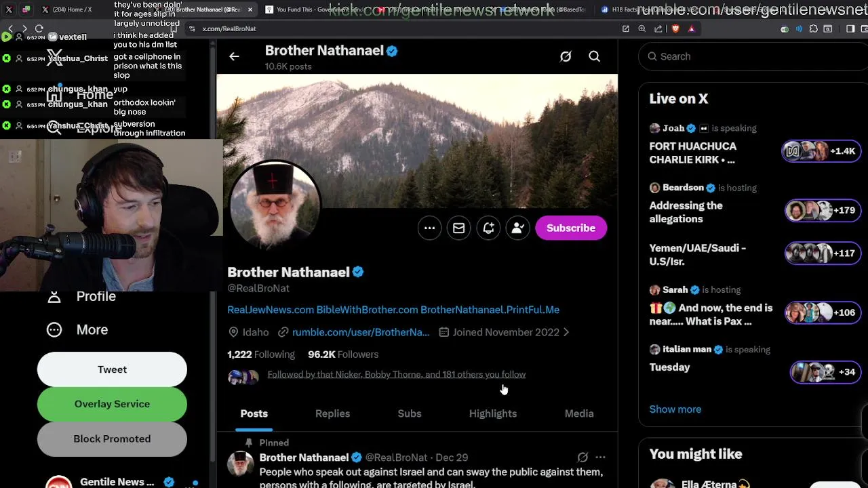Send message via envelope icon
868x488 pixels.
[x=459, y=228]
